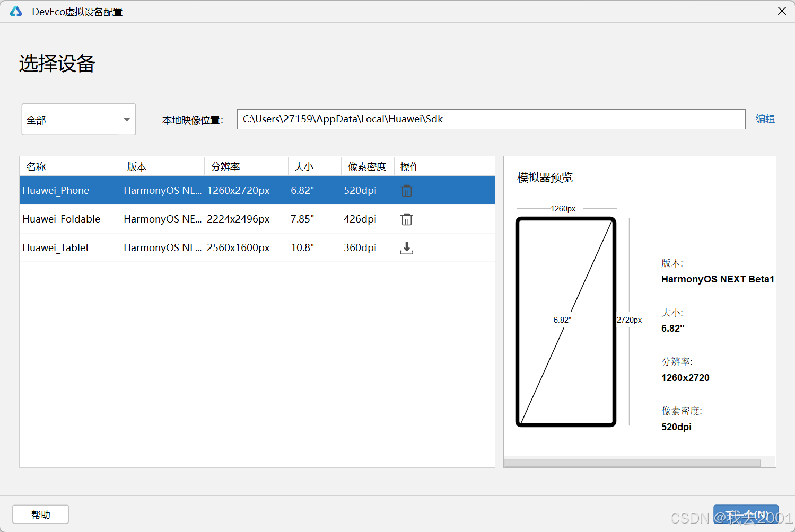795x532 pixels.
Task: Click the 7.85" size cell
Action: pyautogui.click(x=302, y=219)
